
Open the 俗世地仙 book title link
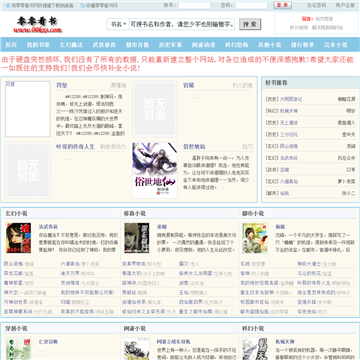[194, 146]
